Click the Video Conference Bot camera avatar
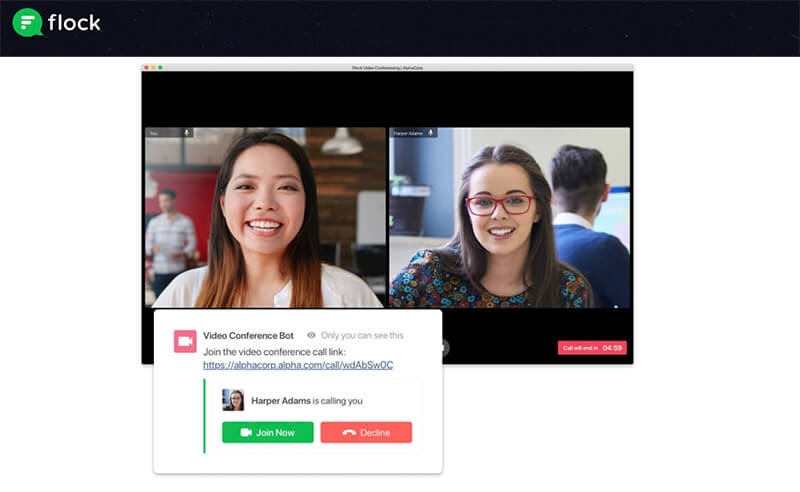Viewport: 800px width, 492px height. tap(185, 341)
